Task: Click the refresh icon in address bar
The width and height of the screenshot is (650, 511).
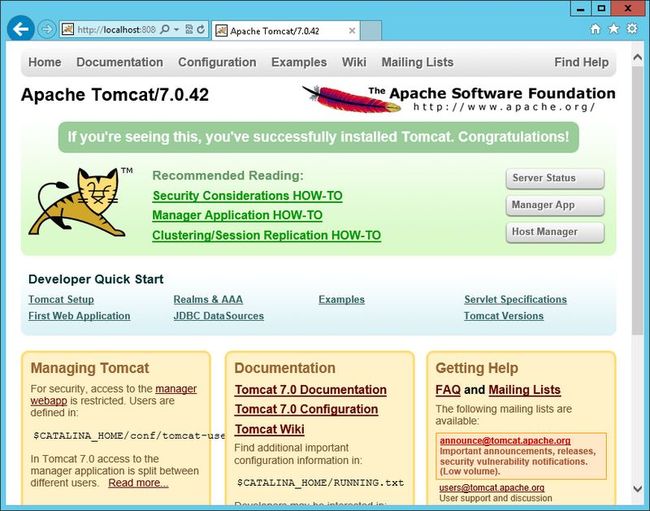Action: pos(201,29)
